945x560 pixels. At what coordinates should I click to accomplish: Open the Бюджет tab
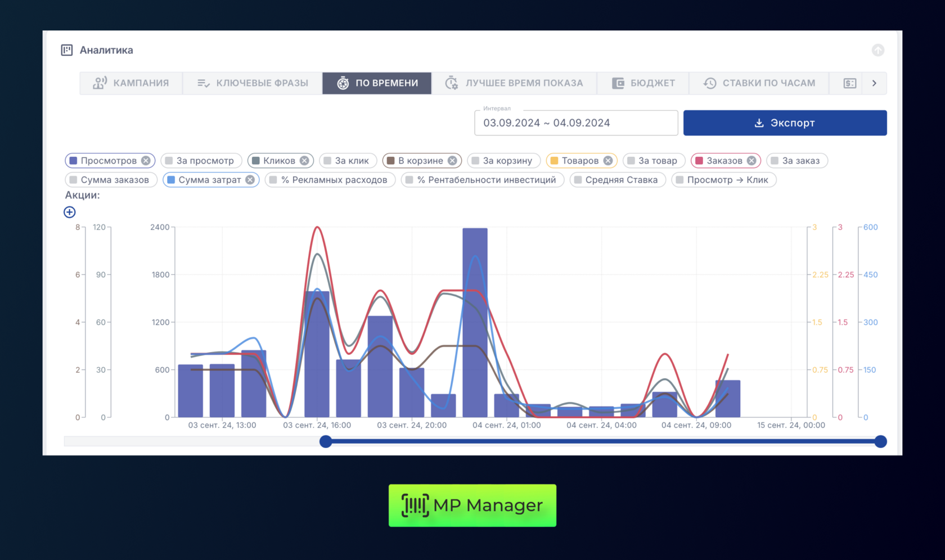643,83
